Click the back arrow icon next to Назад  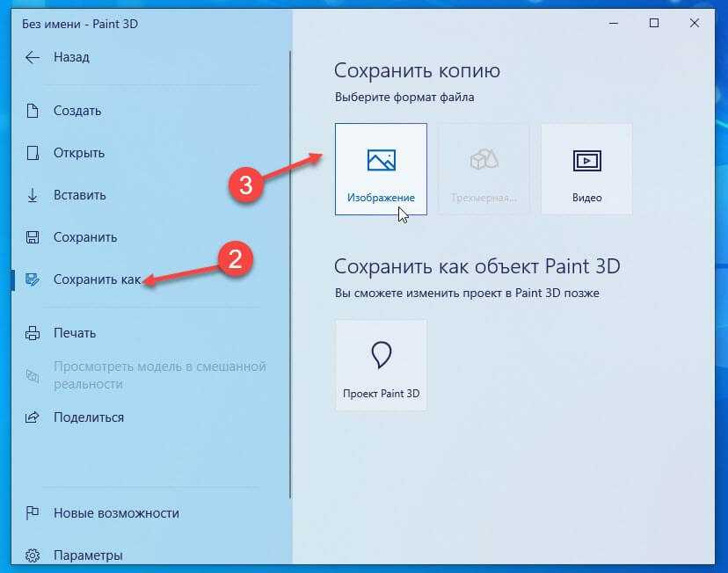click(x=33, y=57)
